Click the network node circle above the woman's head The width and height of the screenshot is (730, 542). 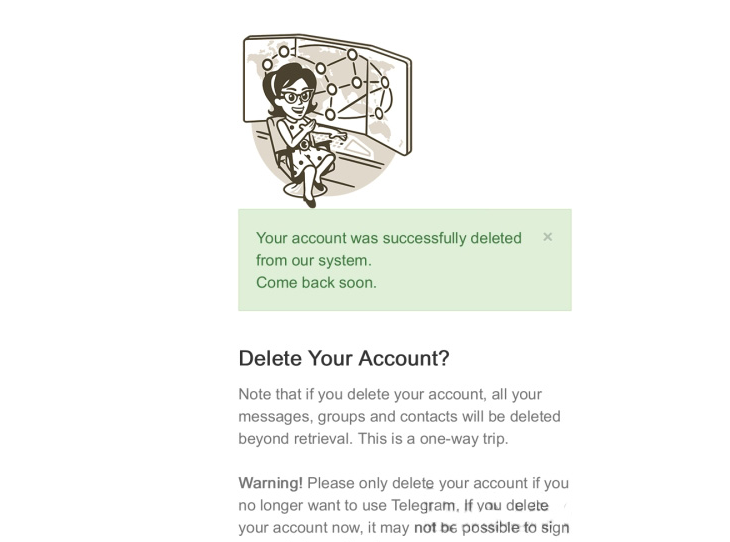click(x=284, y=51)
